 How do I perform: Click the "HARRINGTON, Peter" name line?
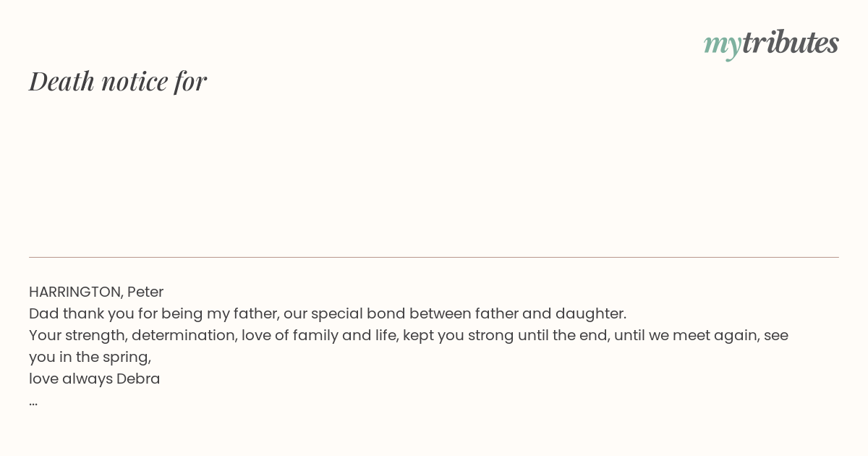pos(96,292)
